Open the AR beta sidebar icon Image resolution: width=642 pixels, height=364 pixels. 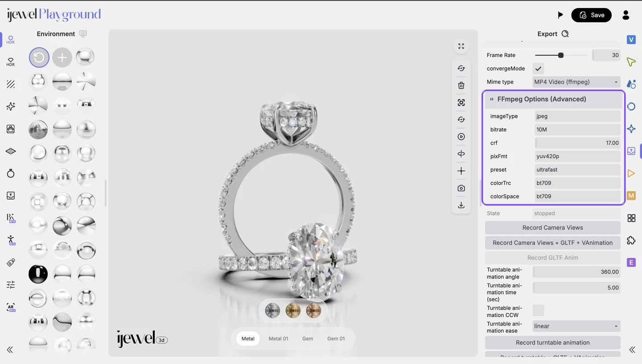[x=11, y=307]
